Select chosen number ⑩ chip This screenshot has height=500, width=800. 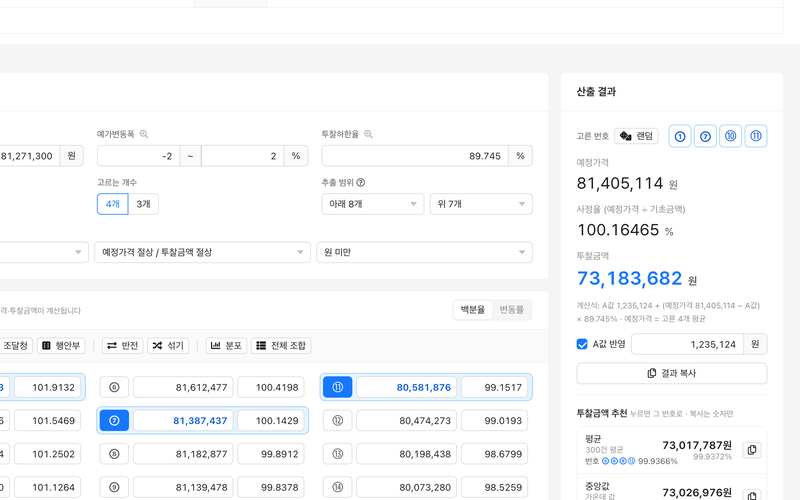pos(731,136)
